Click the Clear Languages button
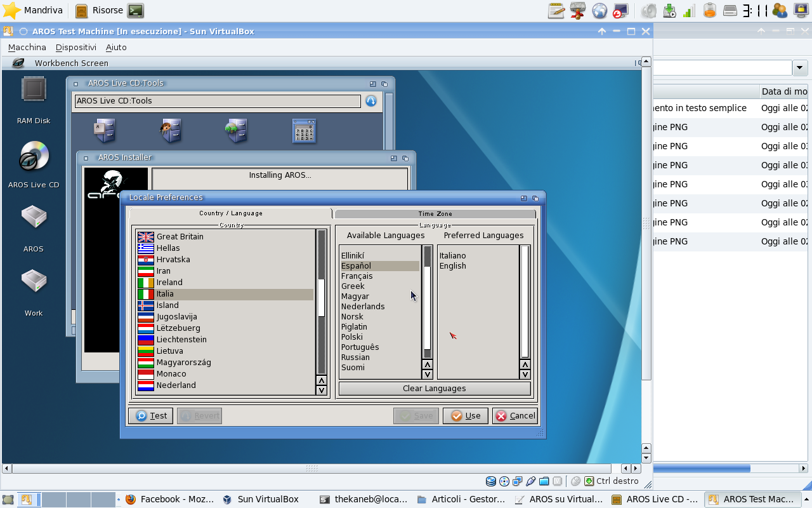 [435, 389]
